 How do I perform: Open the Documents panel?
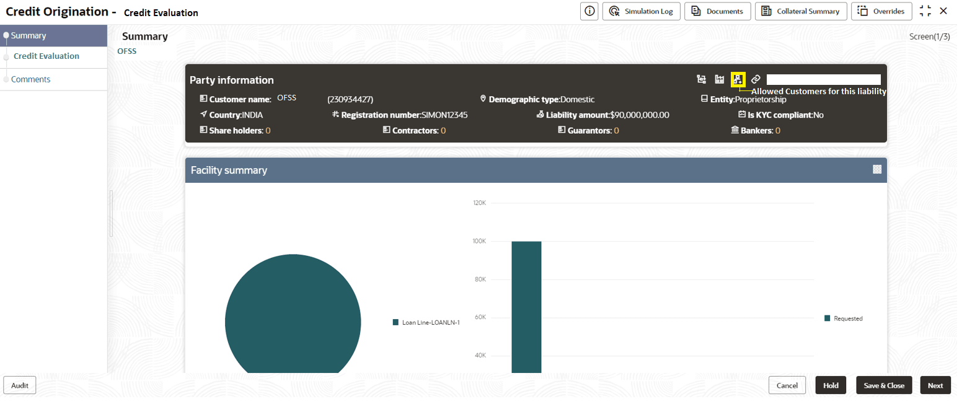[718, 11]
